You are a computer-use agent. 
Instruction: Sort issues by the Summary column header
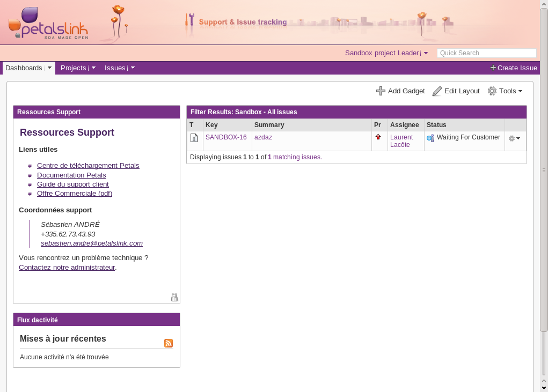coord(269,125)
